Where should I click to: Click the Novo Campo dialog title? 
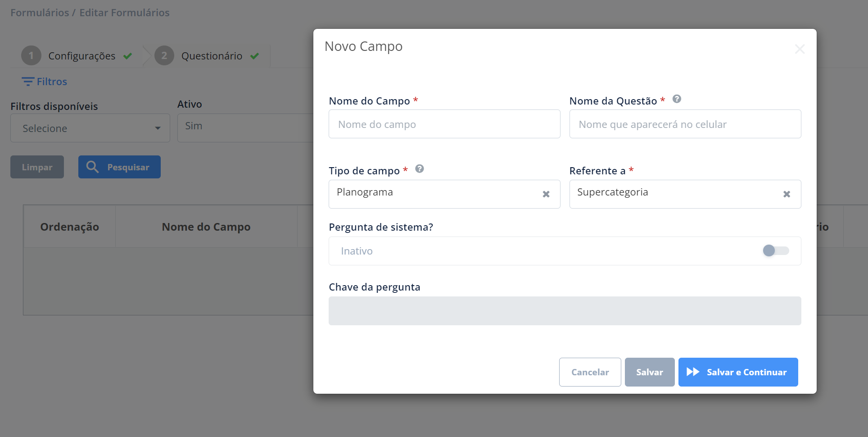(x=363, y=46)
